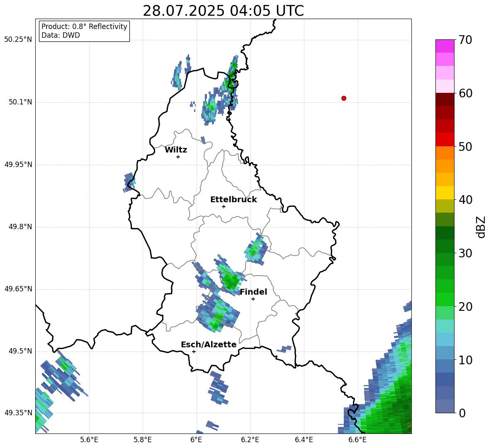Click the 49.95°N latitude label
The height and width of the screenshot is (448, 491).
tap(18, 165)
